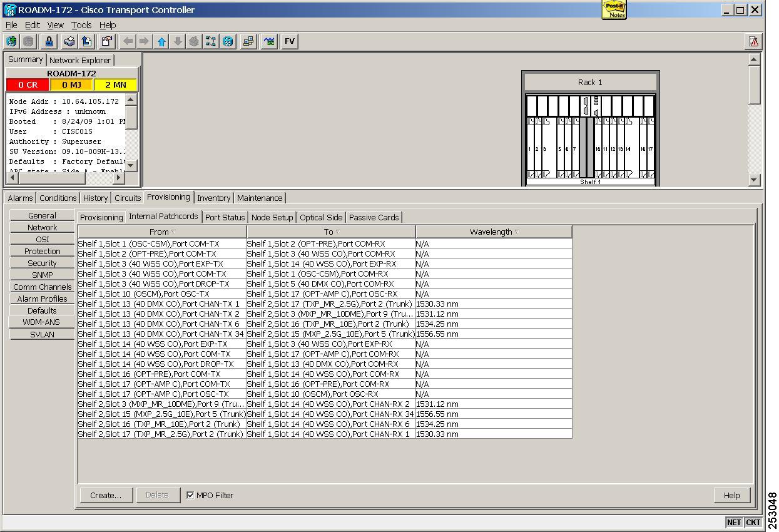Click the print toolbar icon

70,41
